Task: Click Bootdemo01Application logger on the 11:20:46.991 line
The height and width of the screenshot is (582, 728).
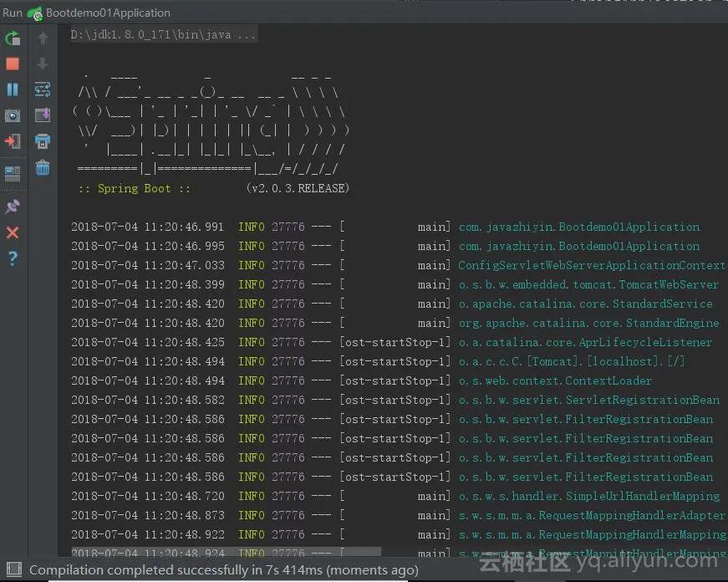Action: click(x=579, y=227)
